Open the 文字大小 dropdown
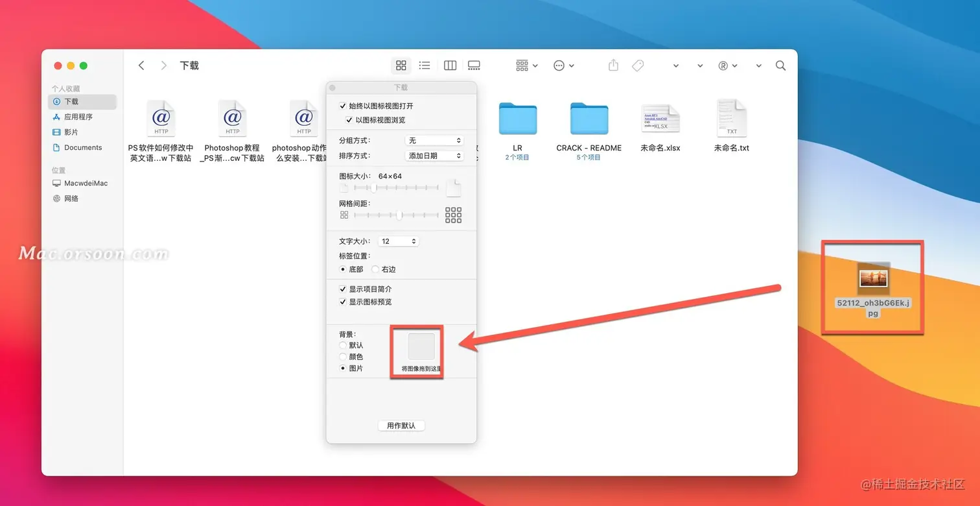 pos(399,241)
